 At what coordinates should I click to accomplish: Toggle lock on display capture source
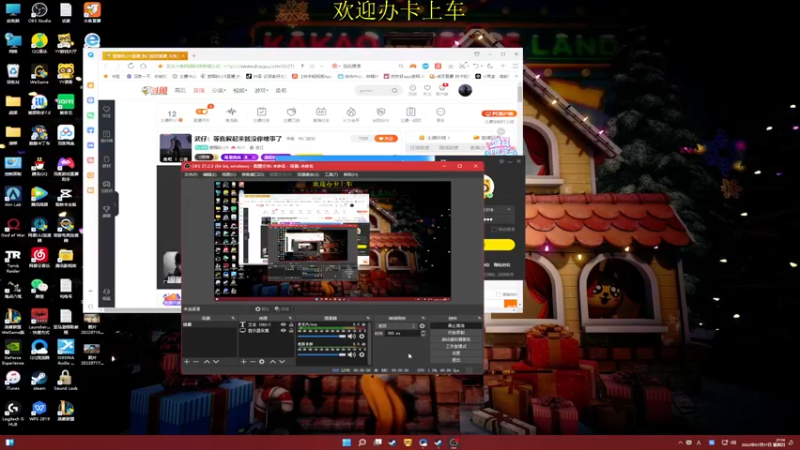(x=291, y=331)
